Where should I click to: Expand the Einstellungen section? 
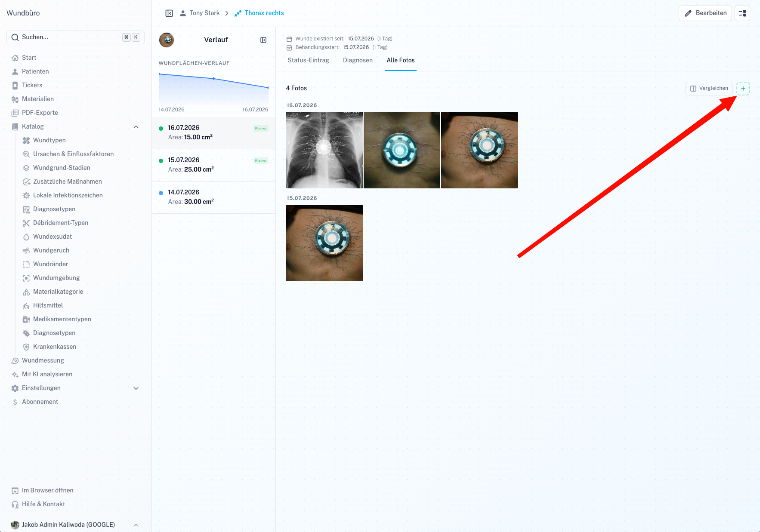point(136,388)
